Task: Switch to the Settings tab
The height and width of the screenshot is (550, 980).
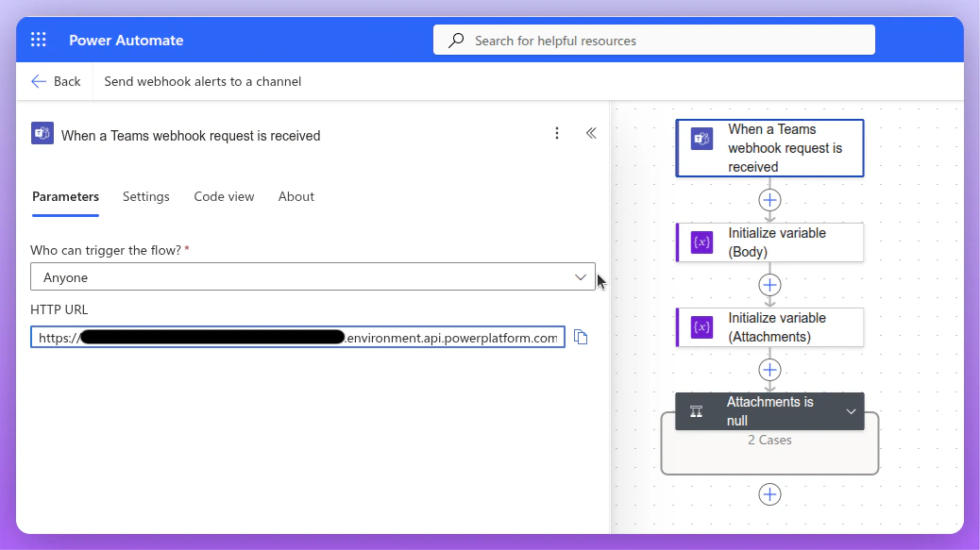Action: coord(145,196)
